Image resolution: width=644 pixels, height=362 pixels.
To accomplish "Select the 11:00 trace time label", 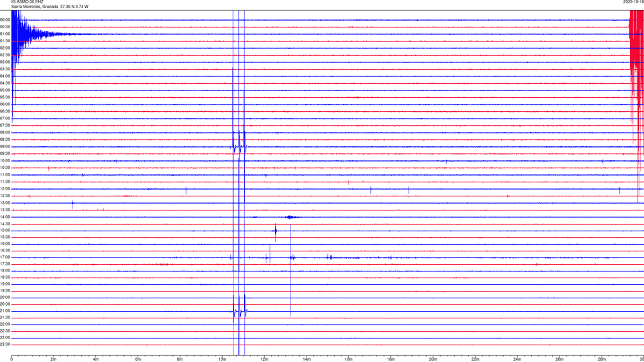I will point(5,175).
